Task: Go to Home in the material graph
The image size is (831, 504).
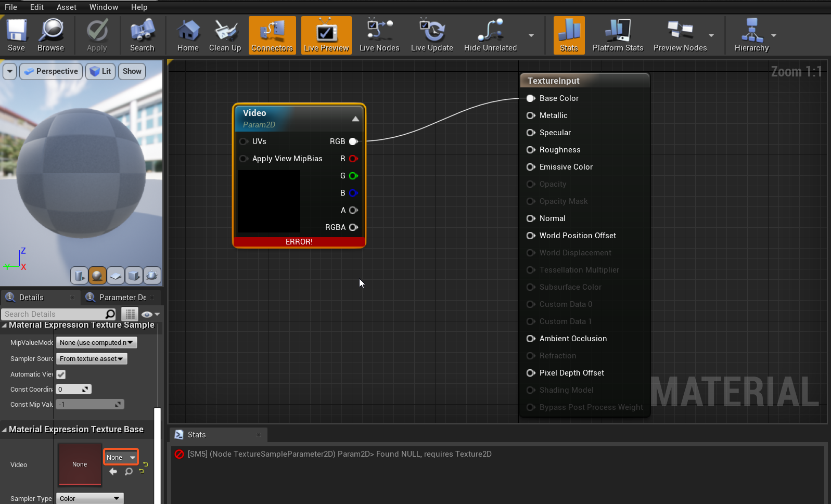Action: coord(188,35)
